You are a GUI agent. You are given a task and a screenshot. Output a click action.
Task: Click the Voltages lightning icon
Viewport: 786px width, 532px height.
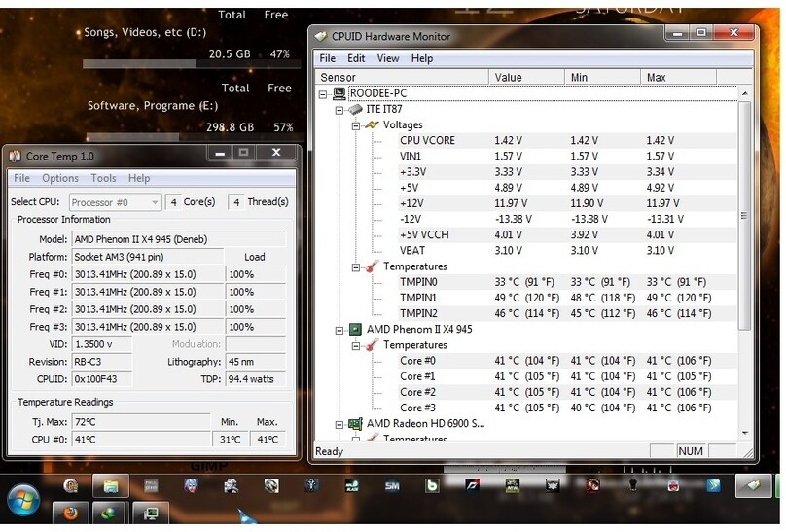pos(372,124)
